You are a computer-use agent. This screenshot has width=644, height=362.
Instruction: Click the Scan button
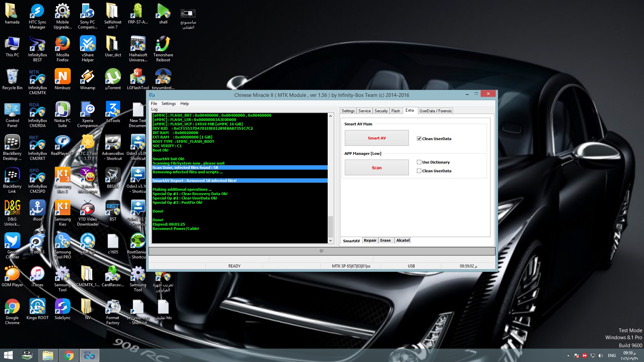(377, 168)
